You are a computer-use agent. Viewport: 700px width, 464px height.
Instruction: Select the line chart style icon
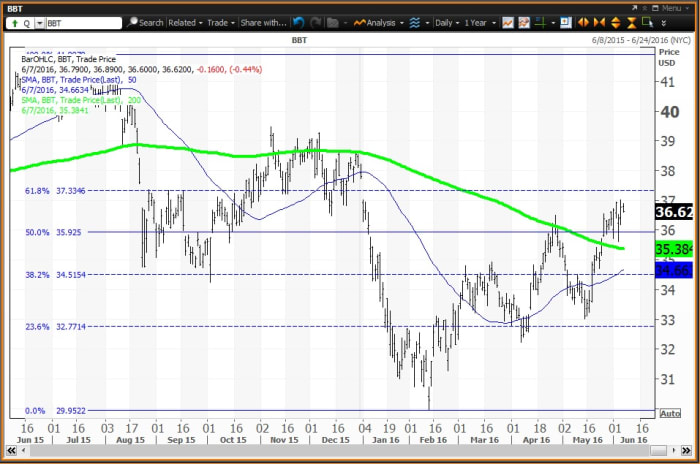(x=509, y=22)
